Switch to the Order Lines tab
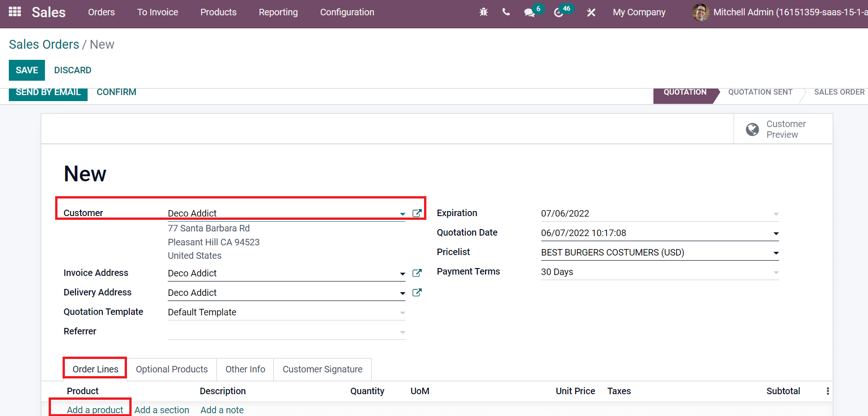 click(95, 369)
